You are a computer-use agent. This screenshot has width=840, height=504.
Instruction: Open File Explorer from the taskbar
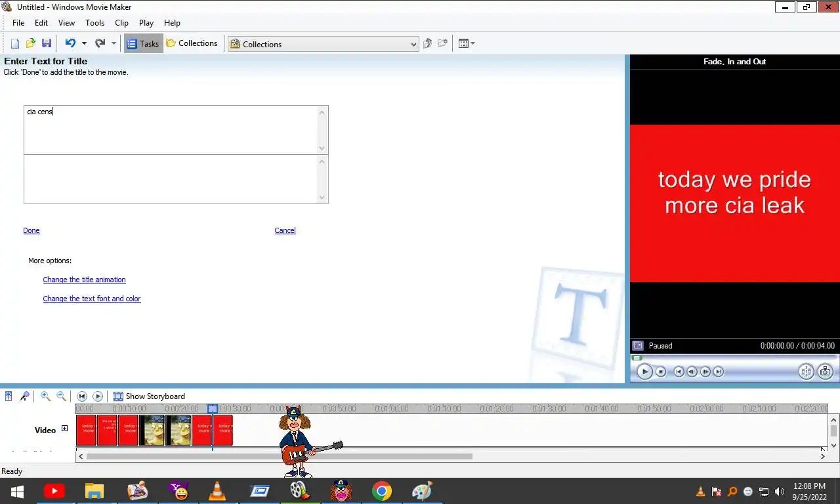[x=94, y=491]
